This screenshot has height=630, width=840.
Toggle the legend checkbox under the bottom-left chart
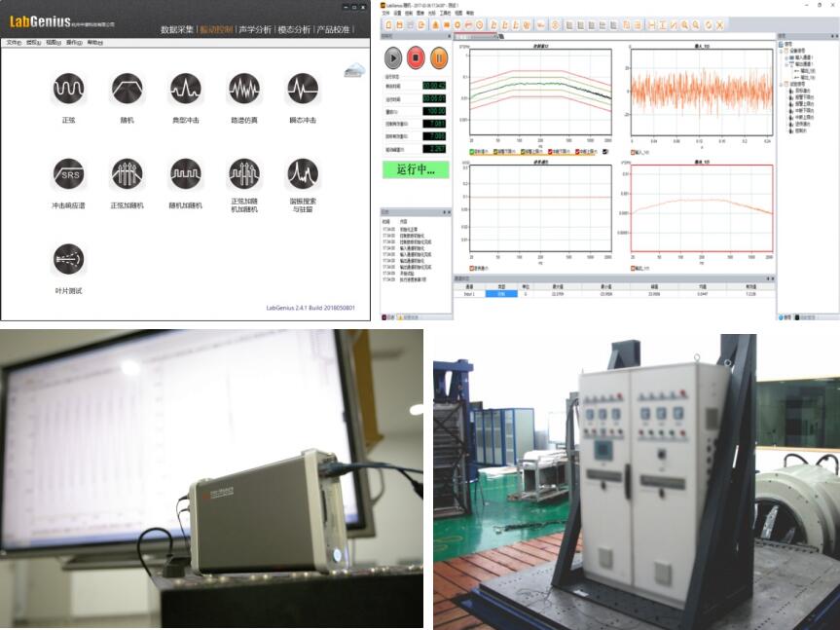coord(472,268)
